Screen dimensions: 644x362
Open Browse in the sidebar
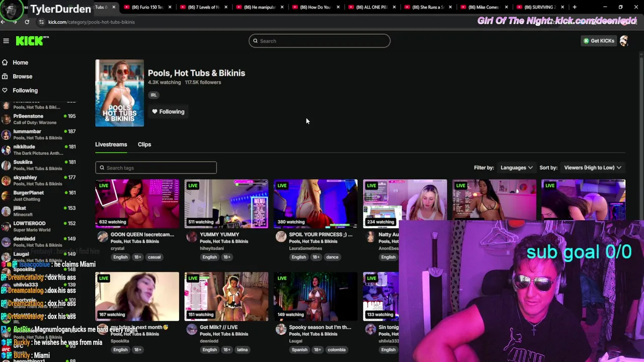coord(22,76)
